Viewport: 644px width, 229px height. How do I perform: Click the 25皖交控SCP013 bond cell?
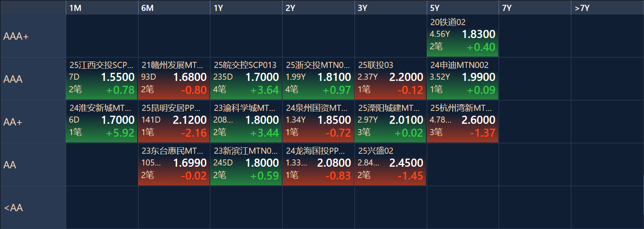click(x=246, y=79)
